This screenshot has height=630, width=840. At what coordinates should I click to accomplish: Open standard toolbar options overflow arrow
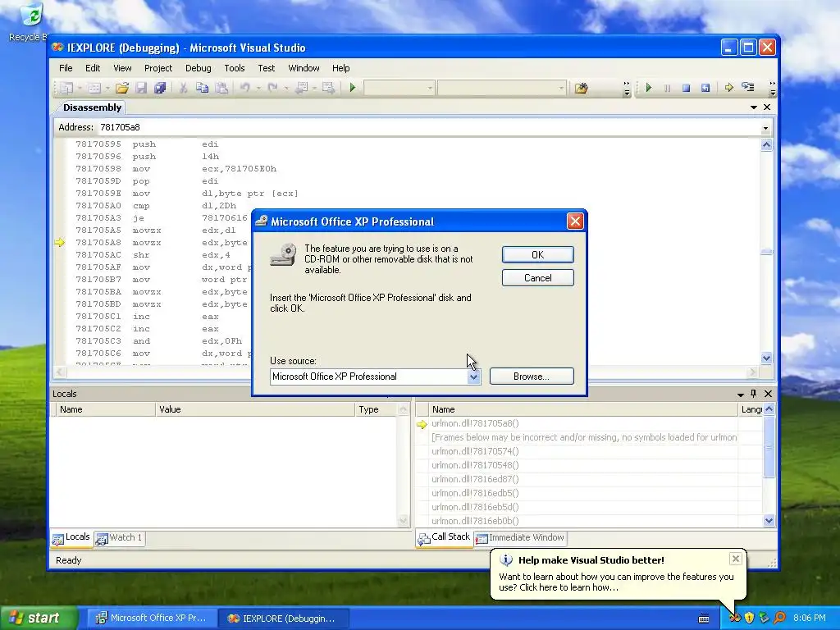(627, 89)
